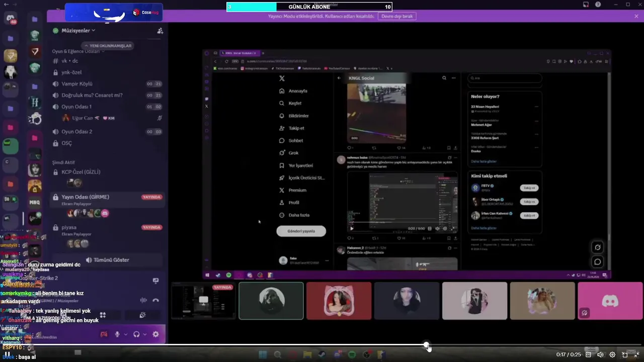Select the pink Discord logo participant tile
The height and width of the screenshot is (362, 644).
point(610,301)
